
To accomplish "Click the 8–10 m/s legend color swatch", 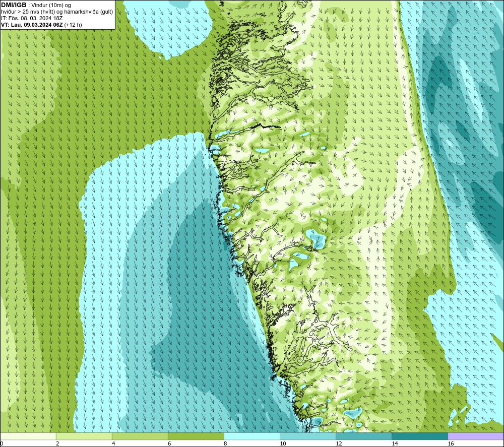I will pos(251,436).
